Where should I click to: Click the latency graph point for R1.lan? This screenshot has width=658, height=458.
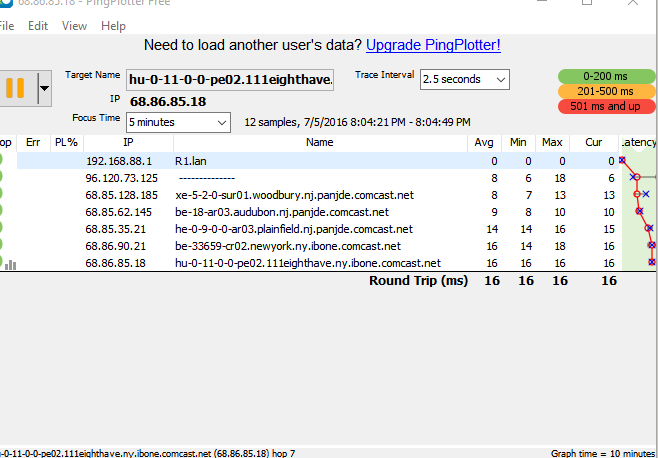(x=622, y=160)
